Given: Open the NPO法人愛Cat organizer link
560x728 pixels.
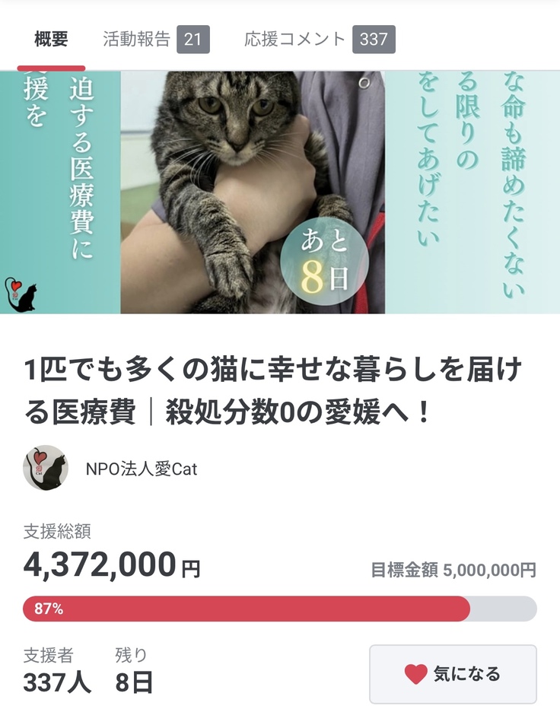Looking at the screenshot, I should (142, 469).
